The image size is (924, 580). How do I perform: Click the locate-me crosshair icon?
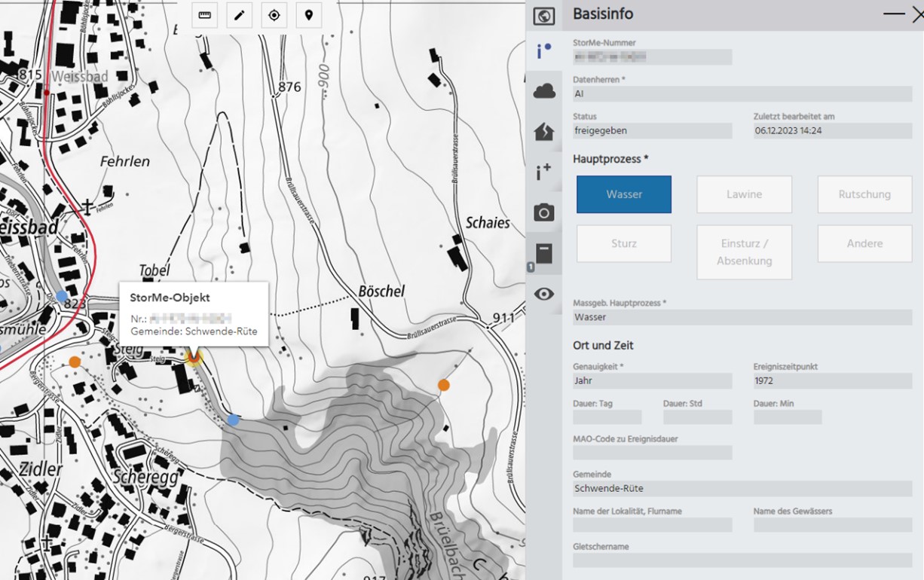[x=274, y=15]
